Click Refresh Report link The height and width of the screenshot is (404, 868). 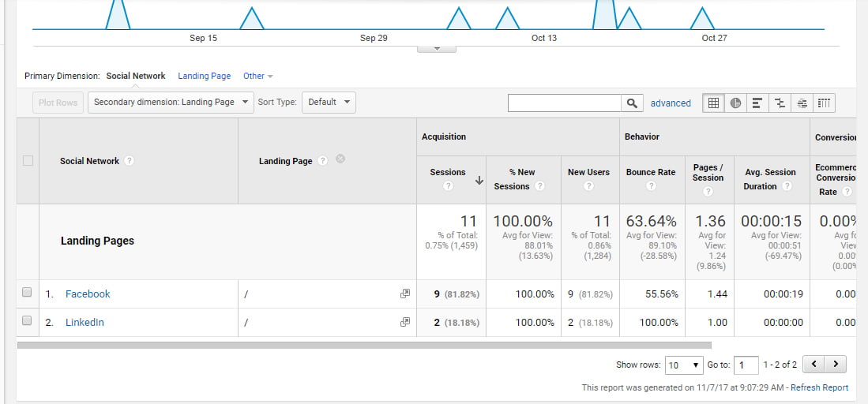coord(819,388)
